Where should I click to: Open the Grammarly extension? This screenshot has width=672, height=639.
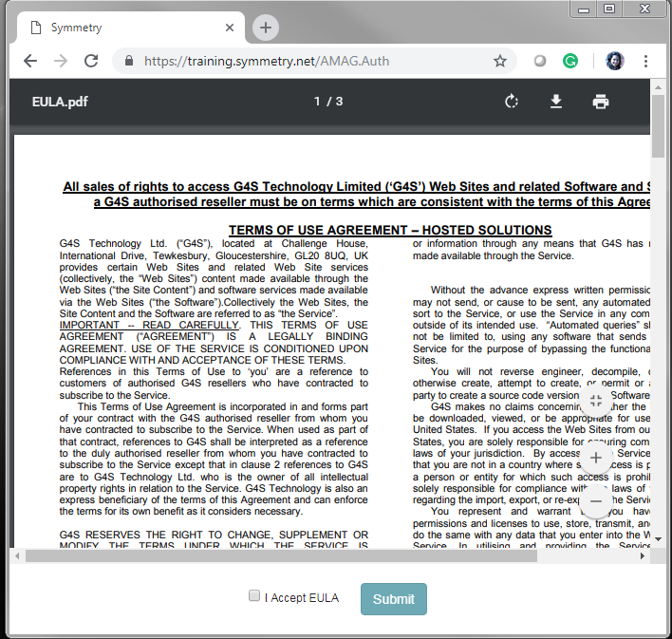click(x=570, y=62)
